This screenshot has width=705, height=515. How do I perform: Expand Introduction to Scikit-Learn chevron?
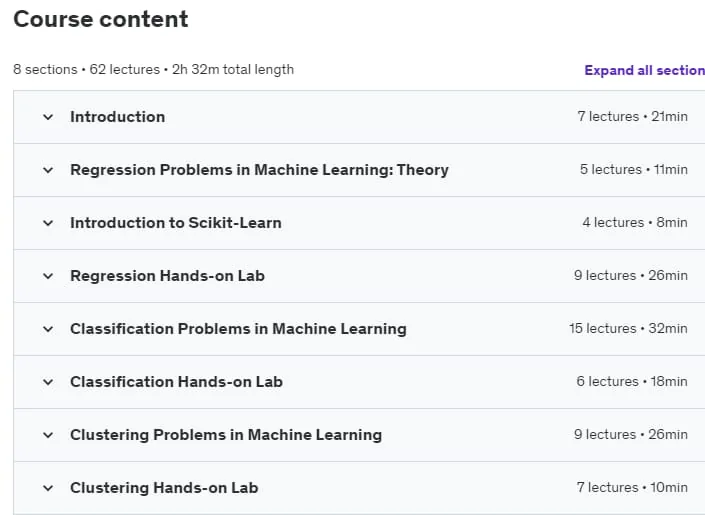(48, 224)
